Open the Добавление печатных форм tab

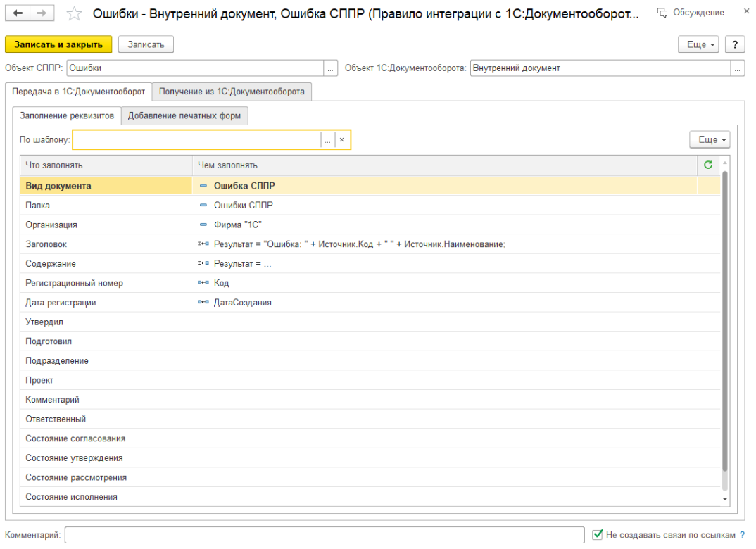pos(184,115)
